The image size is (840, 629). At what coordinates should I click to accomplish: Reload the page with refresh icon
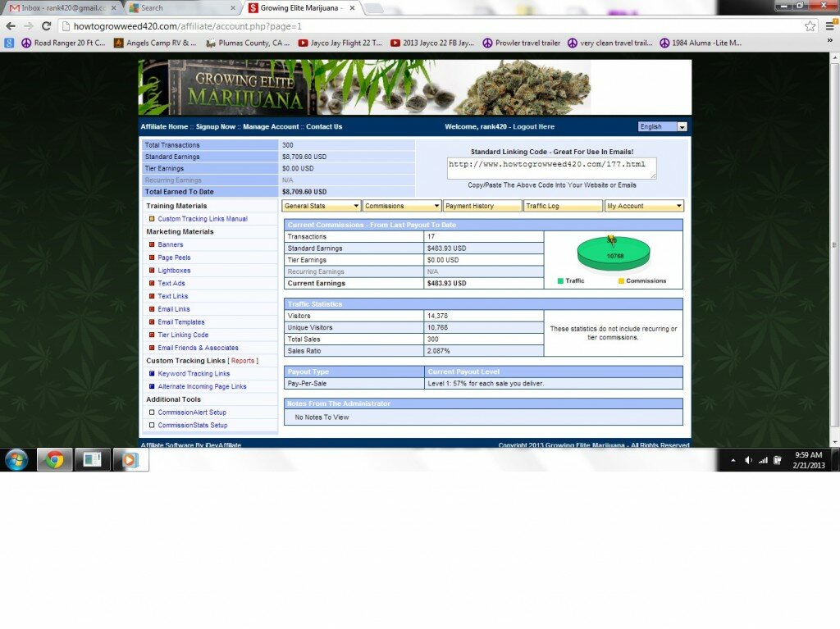(46, 25)
